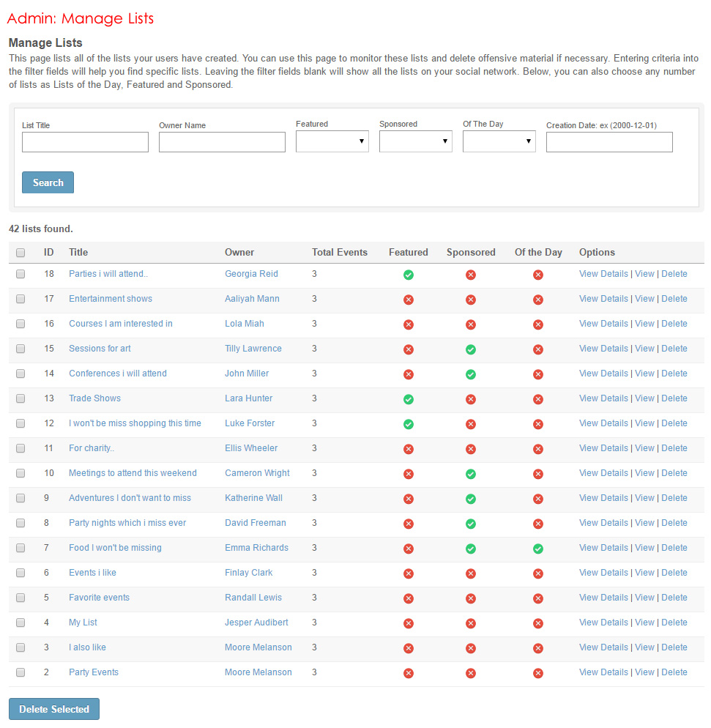
Task: Tick checkbox for Parties i will attend row
Action: [21, 274]
